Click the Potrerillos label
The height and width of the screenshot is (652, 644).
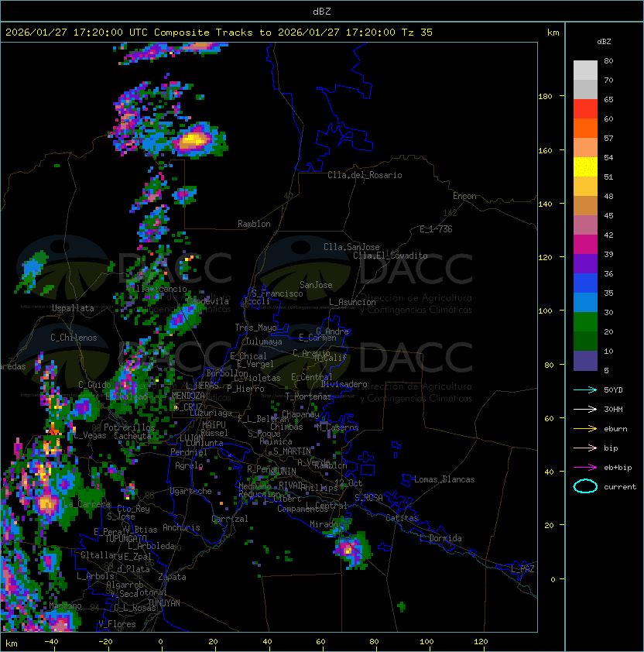129,427
